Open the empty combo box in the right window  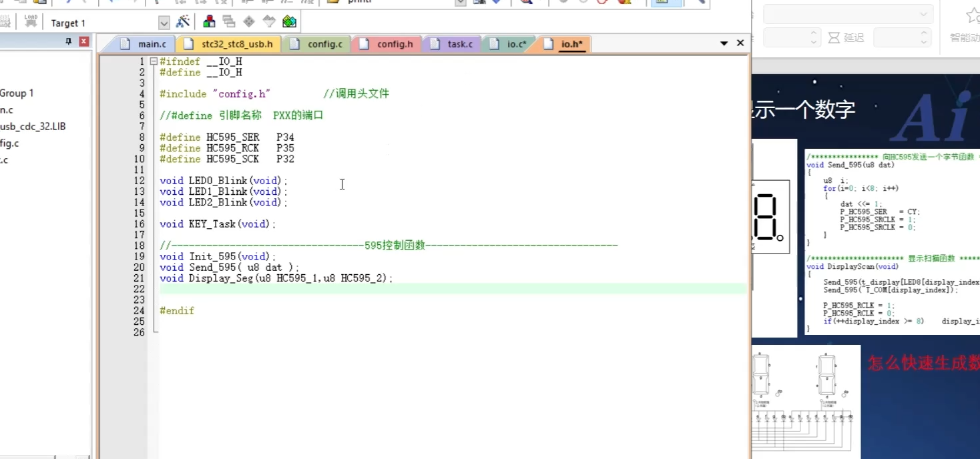coord(848,13)
